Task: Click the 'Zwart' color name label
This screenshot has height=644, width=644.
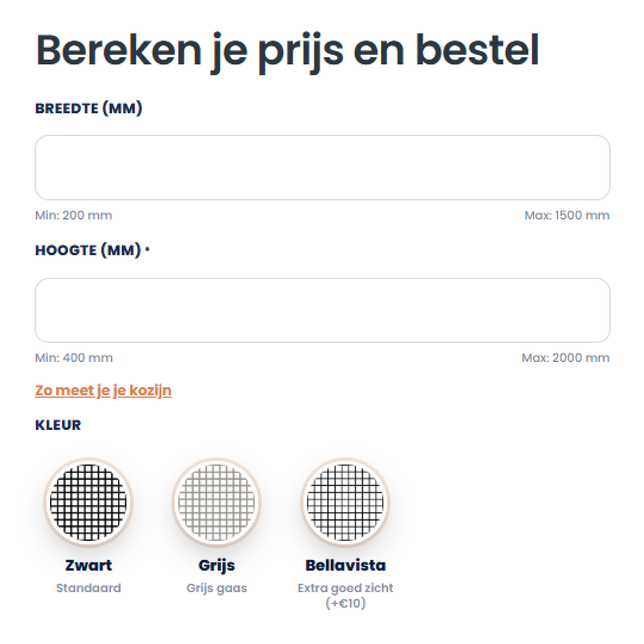Action: click(x=88, y=565)
